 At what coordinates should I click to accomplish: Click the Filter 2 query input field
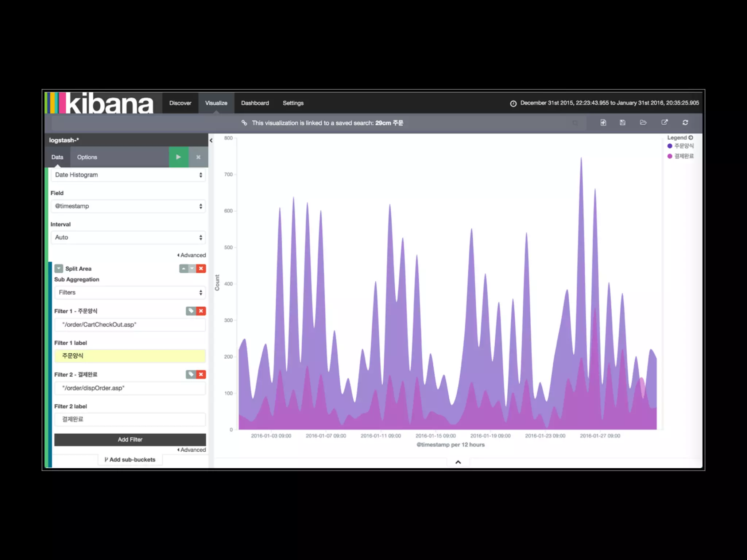pos(130,388)
